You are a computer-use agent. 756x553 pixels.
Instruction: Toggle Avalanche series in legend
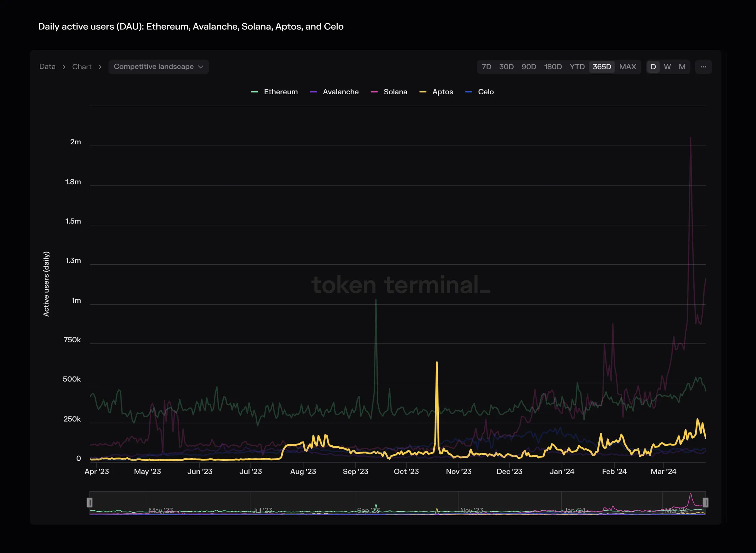point(334,92)
